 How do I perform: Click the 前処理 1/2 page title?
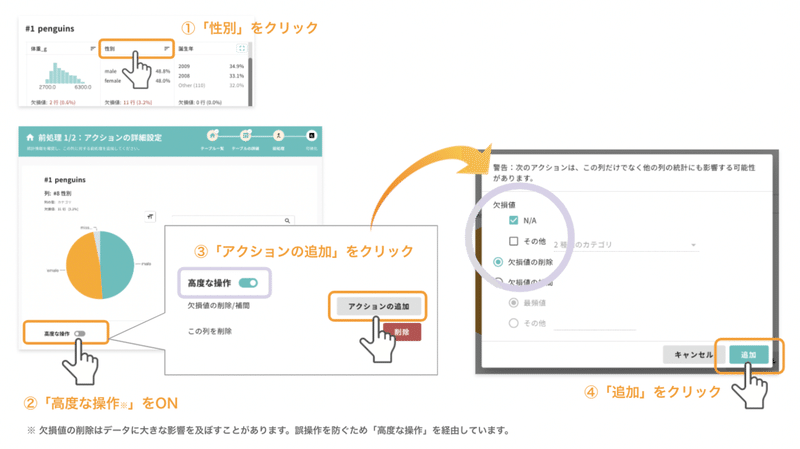[x=100, y=137]
